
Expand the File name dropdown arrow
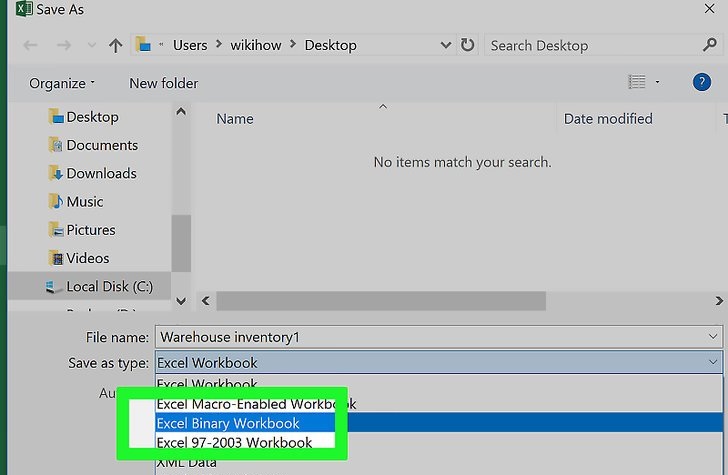point(713,337)
